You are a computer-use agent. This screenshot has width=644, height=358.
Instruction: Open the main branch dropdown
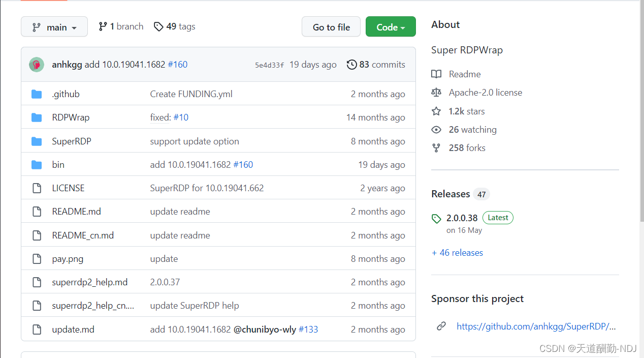[x=54, y=27]
